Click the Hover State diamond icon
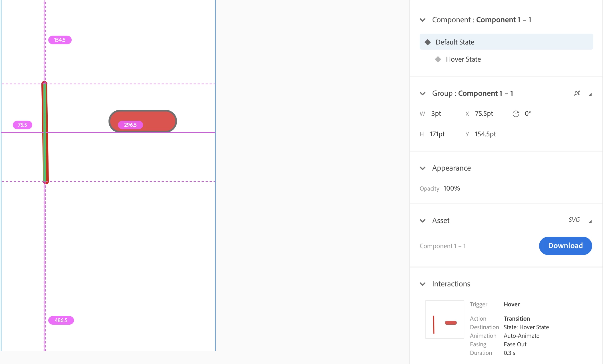Viewport: 603px width, 364px height. (x=438, y=59)
